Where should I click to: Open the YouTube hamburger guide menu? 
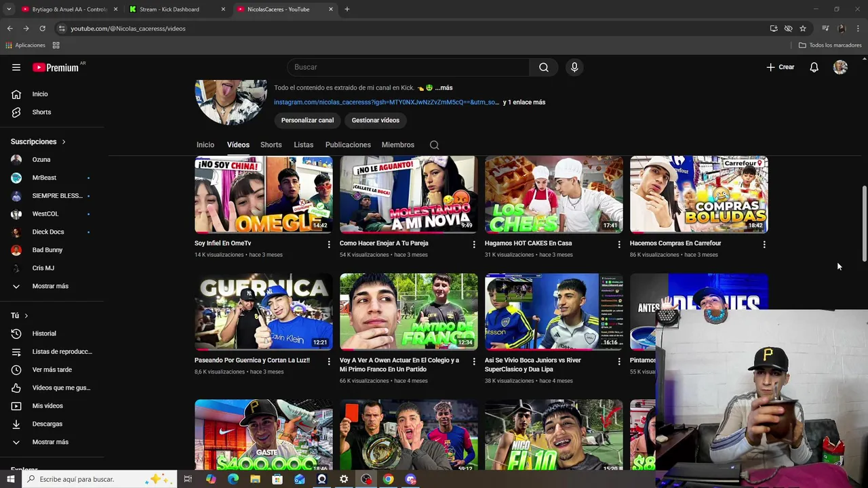click(16, 67)
